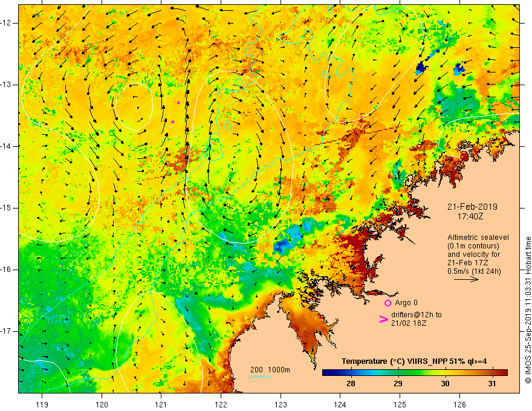
Task: Click the magenta drifter arrowhead legend symbol
Action: click(x=383, y=319)
